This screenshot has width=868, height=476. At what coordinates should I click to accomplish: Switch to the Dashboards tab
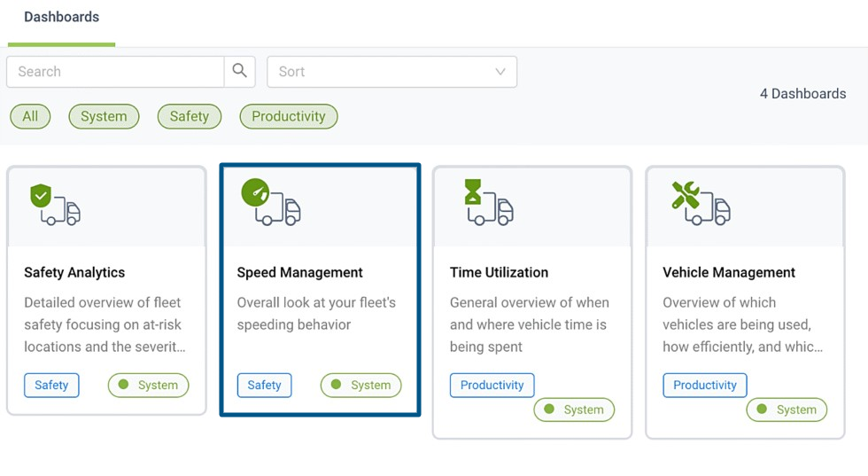click(61, 17)
